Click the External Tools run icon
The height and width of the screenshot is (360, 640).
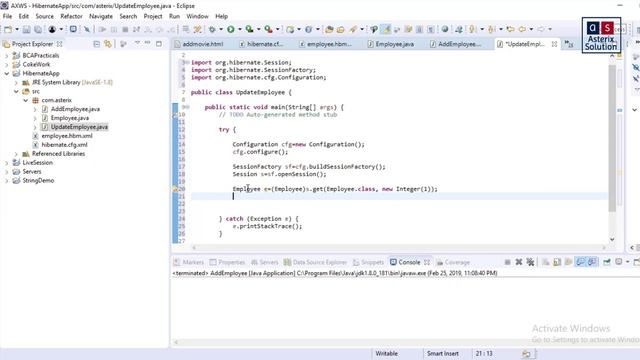tap(268, 29)
